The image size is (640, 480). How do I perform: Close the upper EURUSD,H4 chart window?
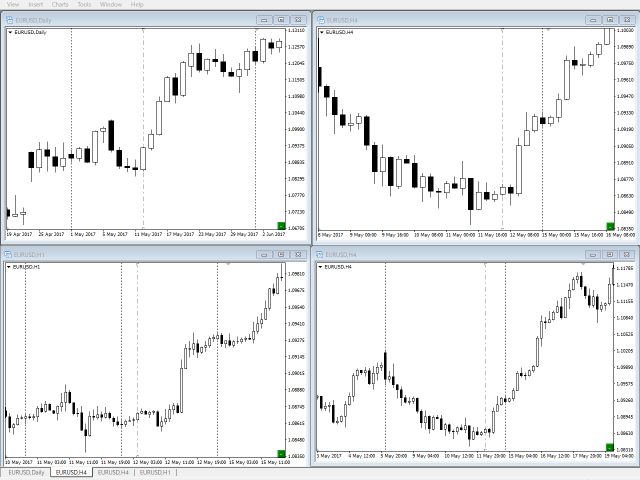tap(627, 20)
